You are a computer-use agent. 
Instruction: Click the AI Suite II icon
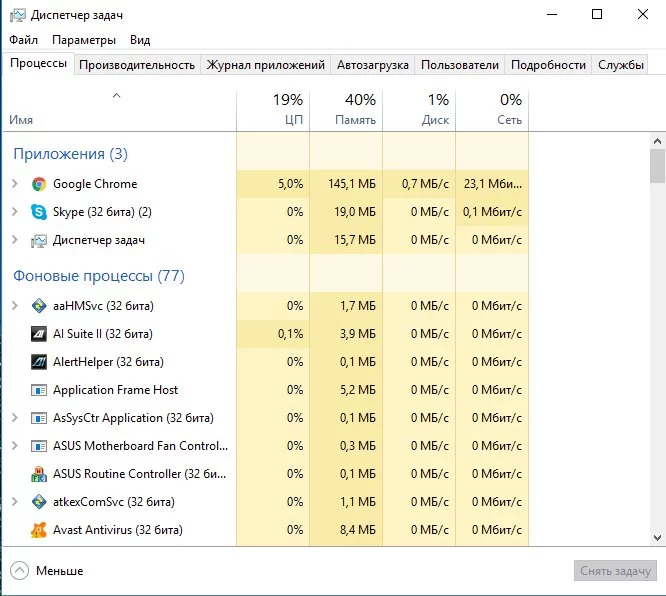click(39, 334)
